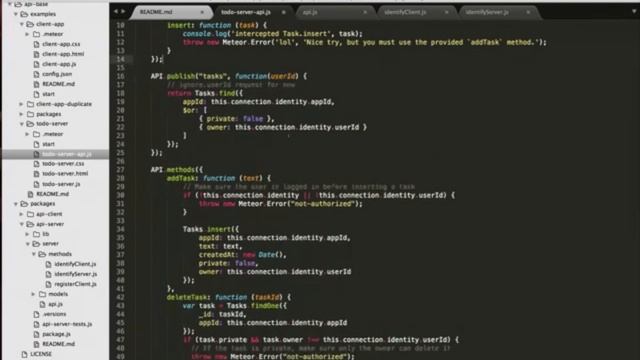The height and width of the screenshot is (360, 640).
Task: Click the API.methods({ code line
Action: point(176,169)
